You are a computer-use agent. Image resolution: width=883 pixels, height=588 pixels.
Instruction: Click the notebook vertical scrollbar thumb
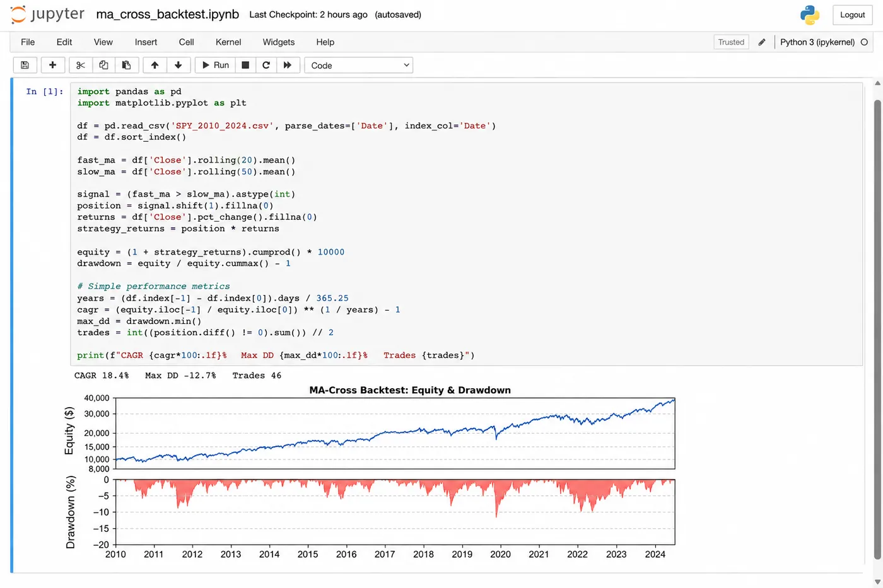click(877, 330)
